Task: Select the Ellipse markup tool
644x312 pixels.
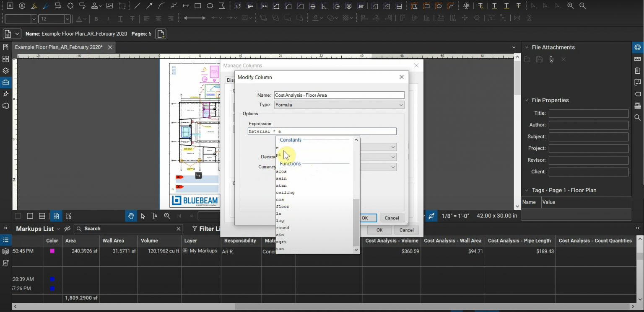Action: pos(210,5)
